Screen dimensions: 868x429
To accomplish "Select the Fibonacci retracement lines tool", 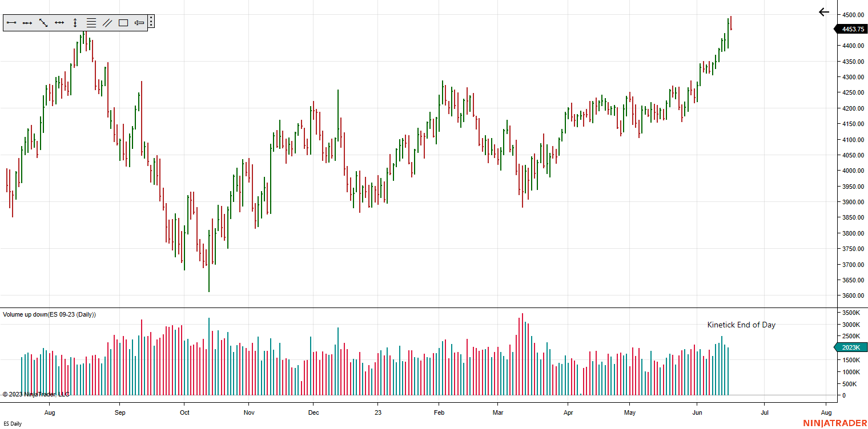I will pos(91,23).
